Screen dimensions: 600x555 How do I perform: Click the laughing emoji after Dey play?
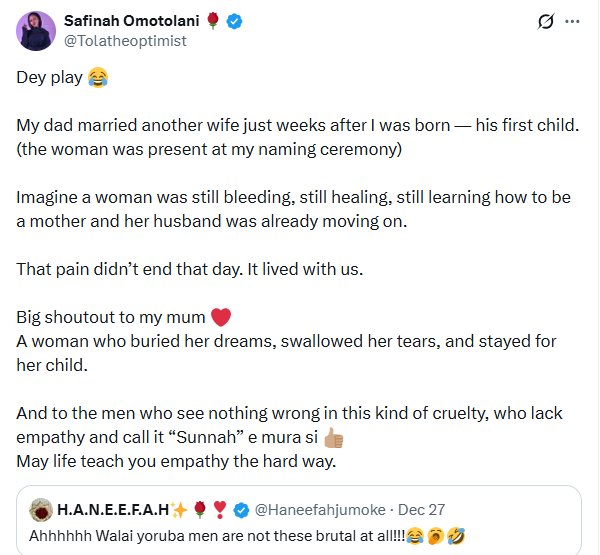click(98, 77)
